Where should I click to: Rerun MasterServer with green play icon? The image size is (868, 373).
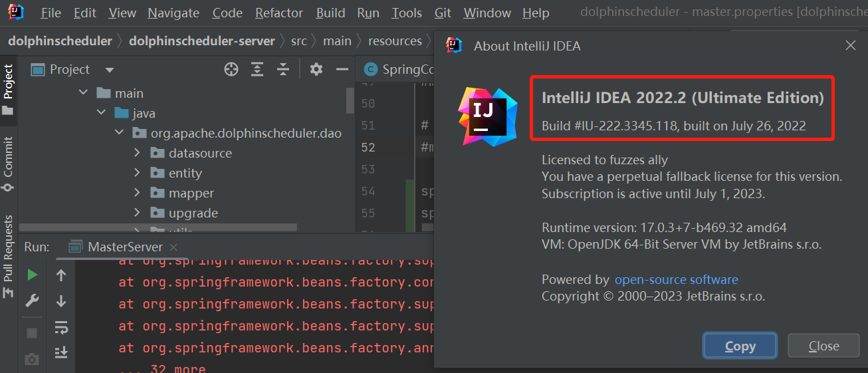32,275
